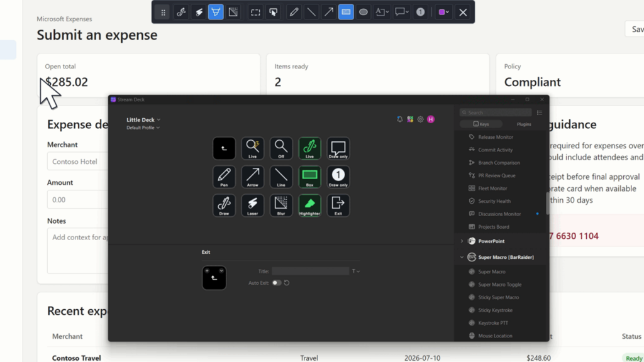This screenshot has width=644, height=362.
Task: Click the Stream Deck Search field
Action: coord(496,112)
